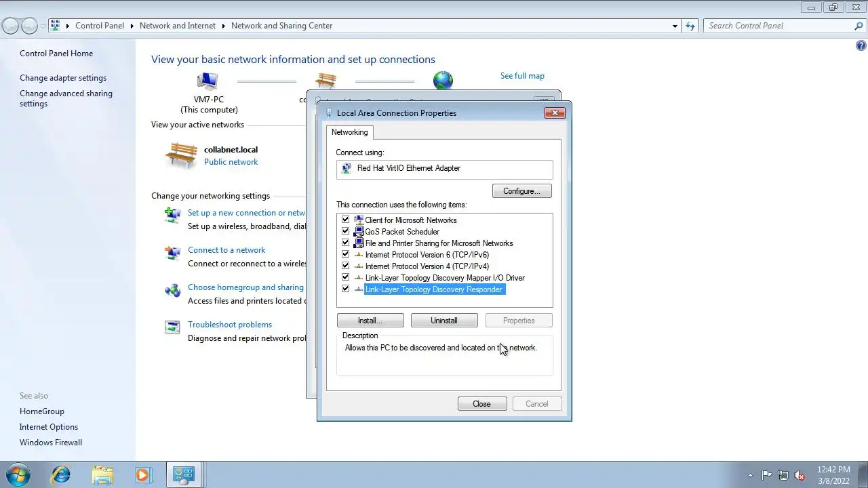Click Network and Internet breadcrumb
The width and height of the screenshot is (868, 488).
coord(178,26)
